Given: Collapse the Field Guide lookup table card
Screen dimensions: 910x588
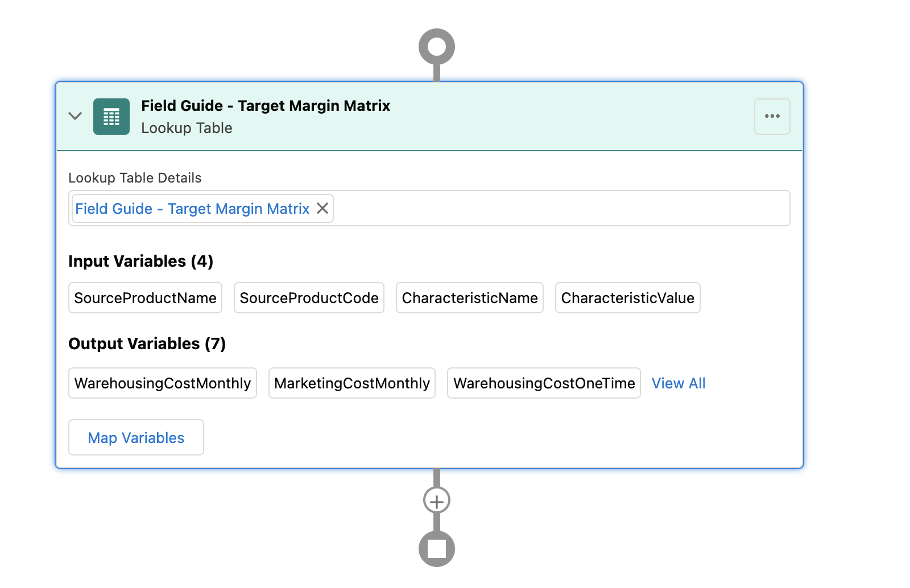Looking at the screenshot, I should pos(75,116).
